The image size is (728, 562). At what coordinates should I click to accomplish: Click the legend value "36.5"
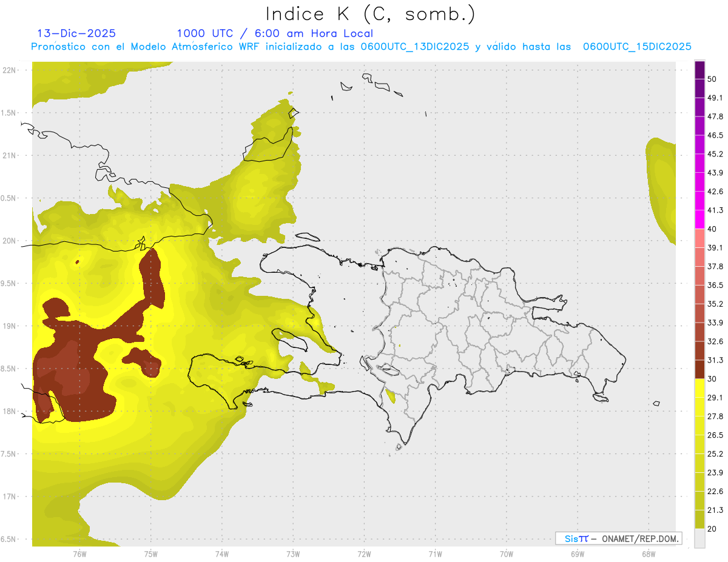(715, 285)
